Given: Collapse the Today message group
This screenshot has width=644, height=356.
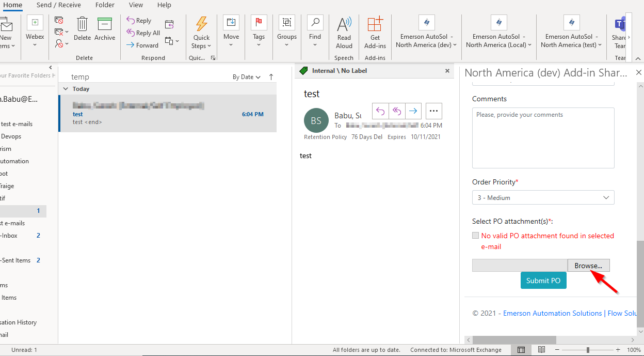Looking at the screenshot, I should 66,88.
